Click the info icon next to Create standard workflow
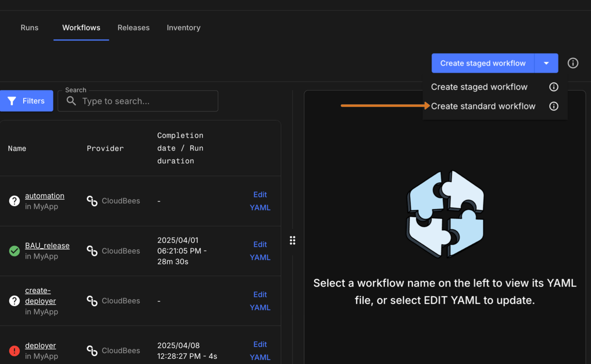The height and width of the screenshot is (364, 591). [x=553, y=106]
